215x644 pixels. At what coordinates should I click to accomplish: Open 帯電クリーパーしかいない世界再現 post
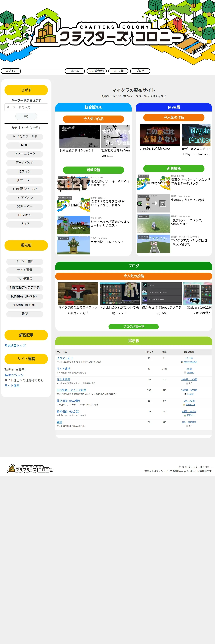191,182
